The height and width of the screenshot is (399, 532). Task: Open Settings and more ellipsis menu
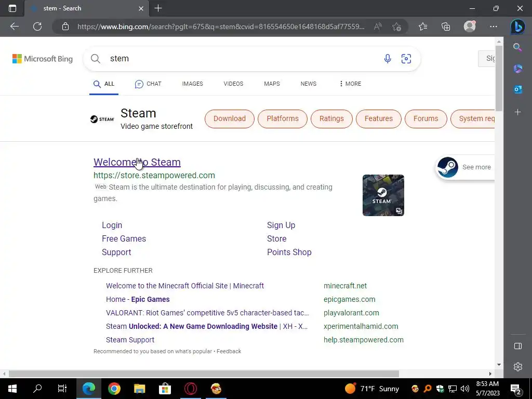pos(494,26)
